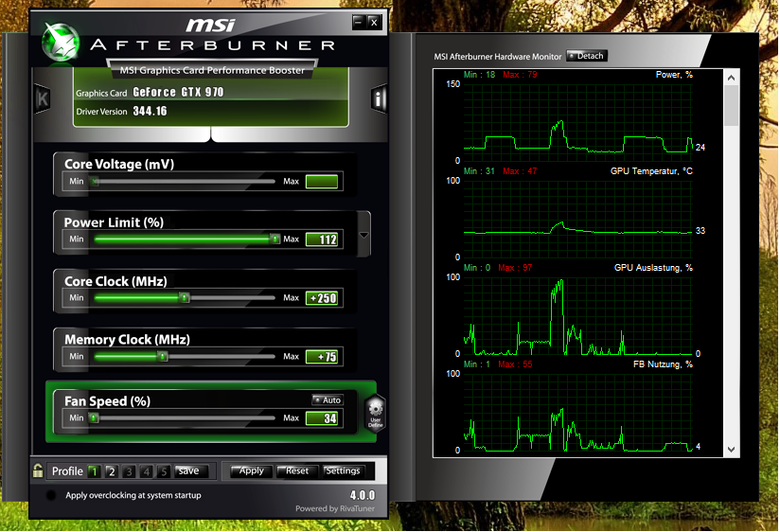The image size is (780, 532).
Task: Close the Afterburner window
Action: (x=374, y=22)
